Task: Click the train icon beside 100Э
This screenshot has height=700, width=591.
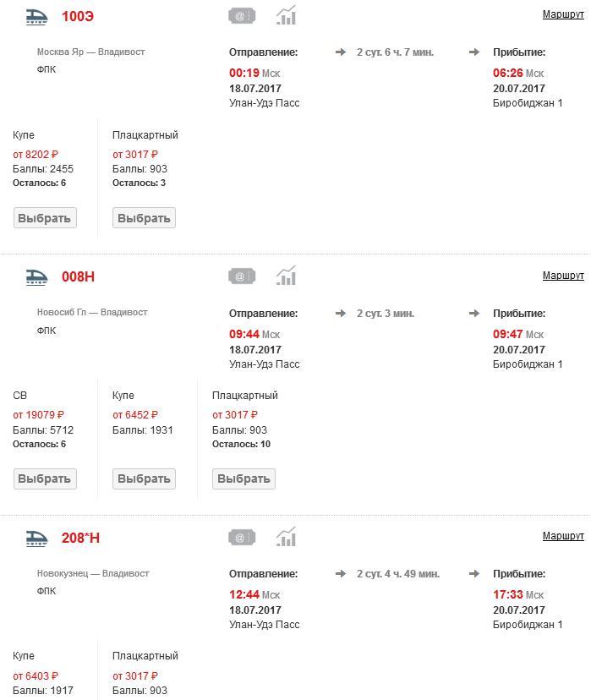Action: coord(36,17)
